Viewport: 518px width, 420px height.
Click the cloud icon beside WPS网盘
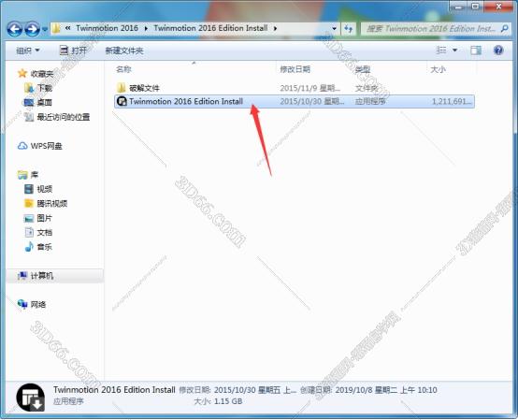coord(22,146)
